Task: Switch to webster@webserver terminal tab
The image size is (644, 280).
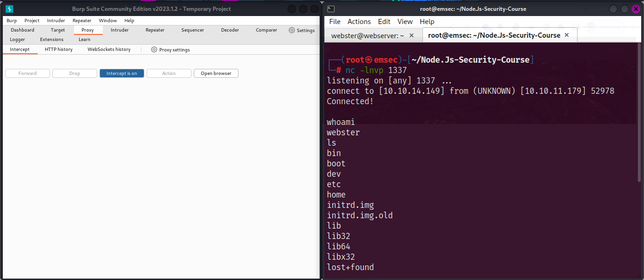Action: click(367, 35)
